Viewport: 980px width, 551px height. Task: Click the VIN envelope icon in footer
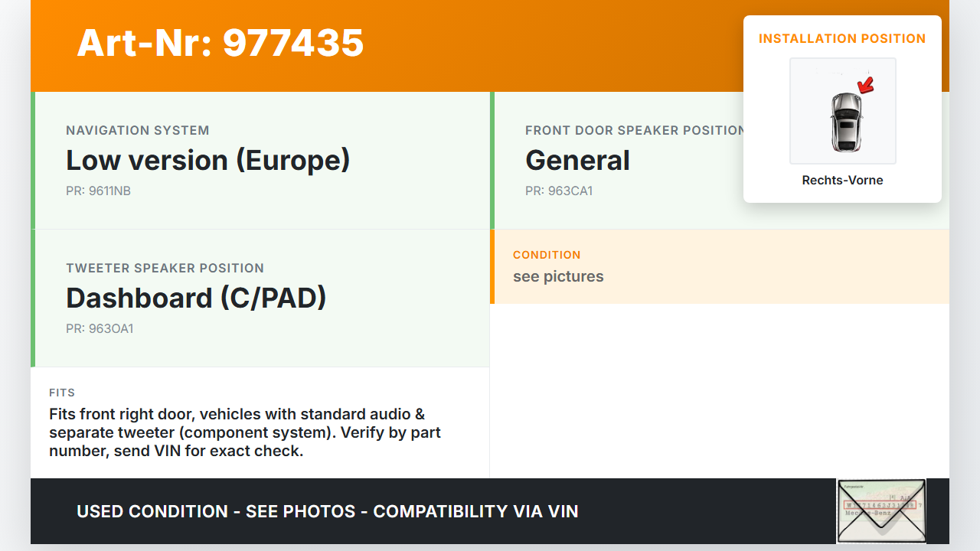(881, 510)
